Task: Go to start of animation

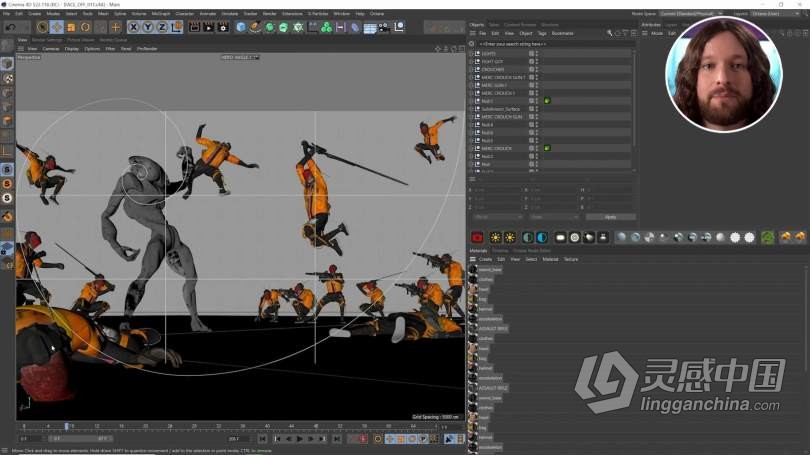Action: click(262, 438)
